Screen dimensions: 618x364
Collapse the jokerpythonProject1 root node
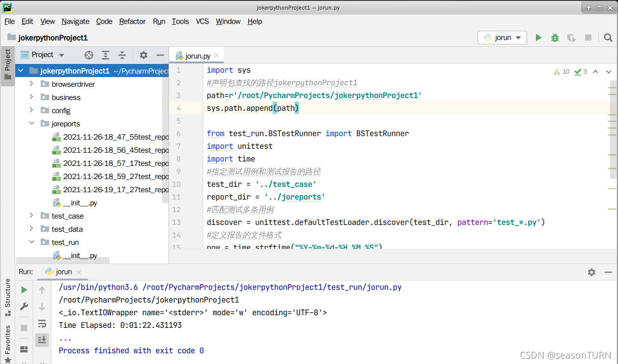(x=21, y=71)
